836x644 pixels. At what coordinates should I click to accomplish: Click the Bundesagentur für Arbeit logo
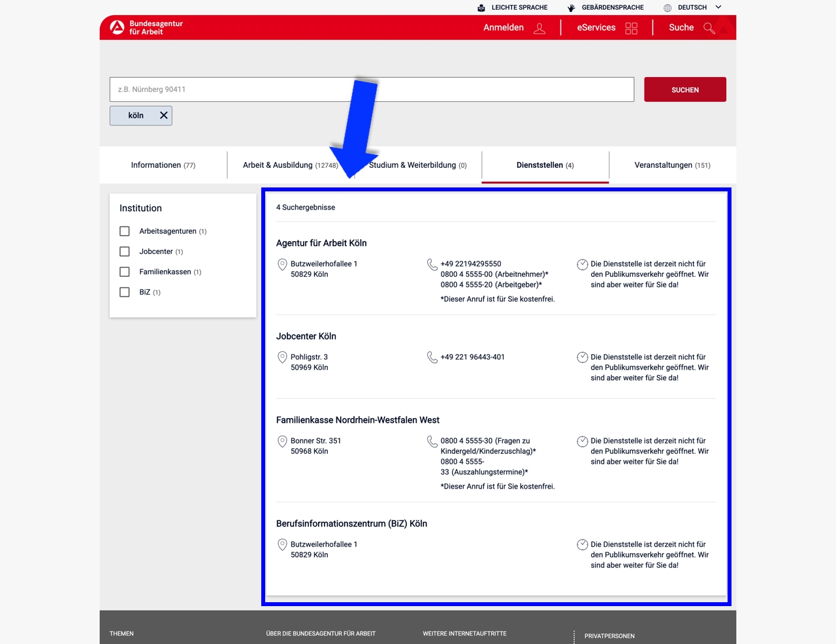tap(146, 27)
